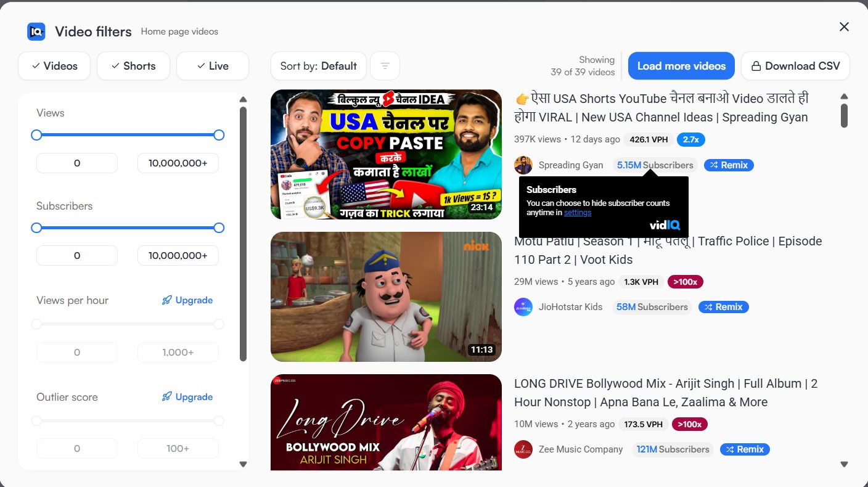Click the settings link in Subscribers tooltip

coord(577,213)
